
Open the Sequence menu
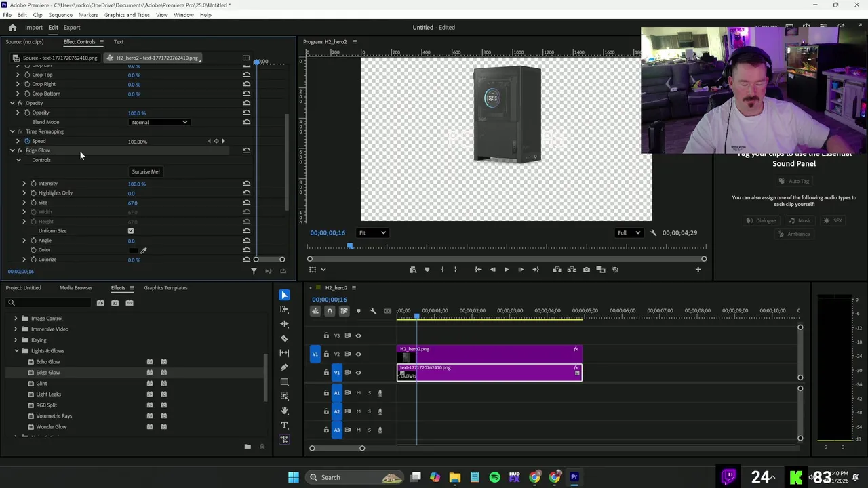coord(60,15)
